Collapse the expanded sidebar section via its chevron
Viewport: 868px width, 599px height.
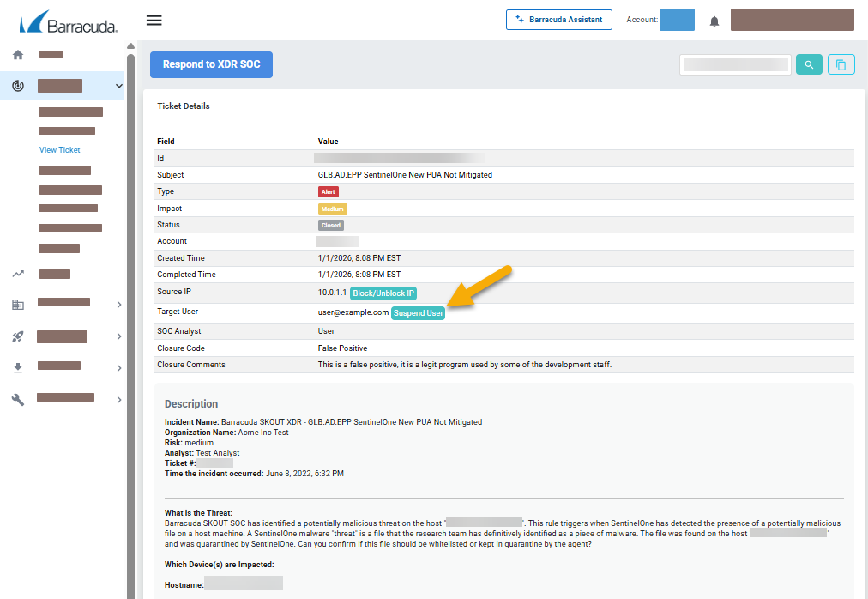pyautogui.click(x=120, y=86)
